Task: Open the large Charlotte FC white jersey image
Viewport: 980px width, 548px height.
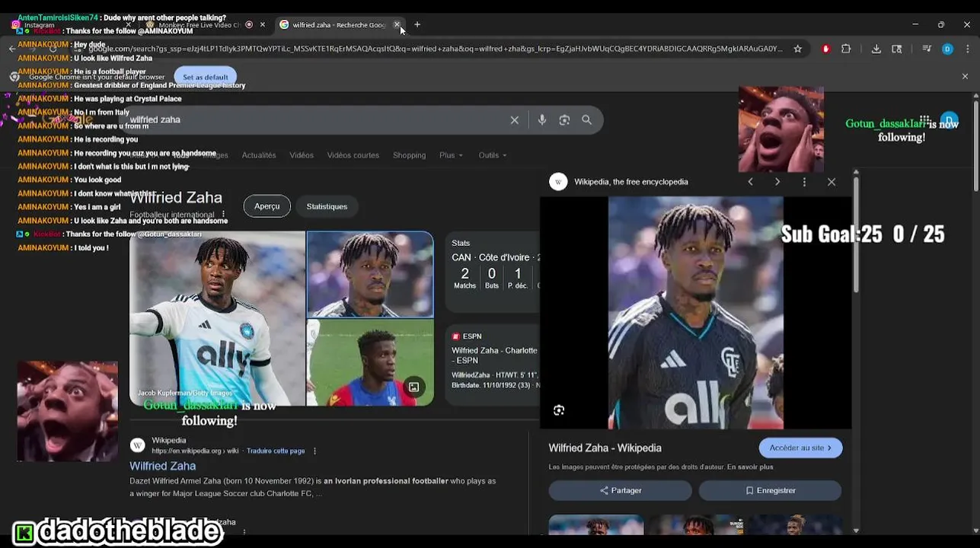Action: pos(218,319)
